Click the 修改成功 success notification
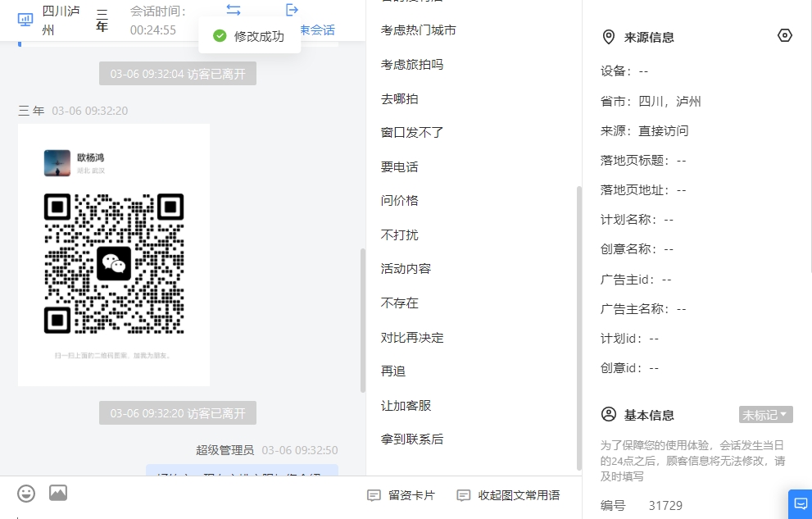812x519 pixels. [x=249, y=36]
